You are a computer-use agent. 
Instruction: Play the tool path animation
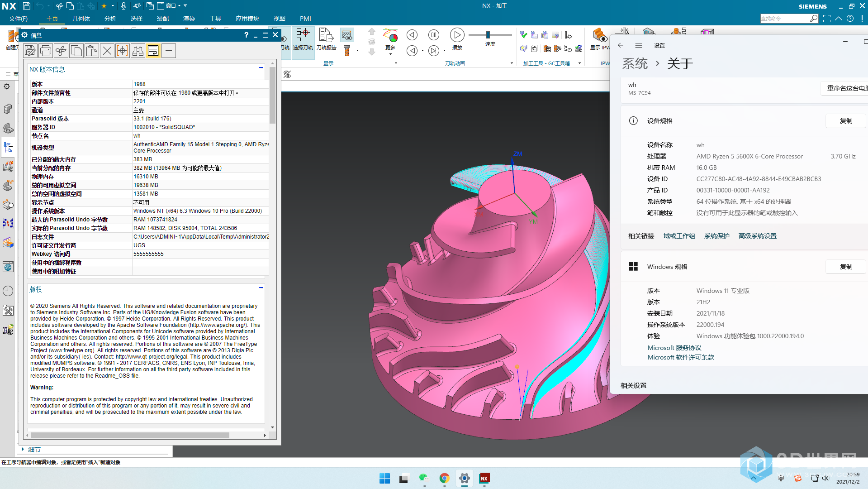[x=457, y=35]
